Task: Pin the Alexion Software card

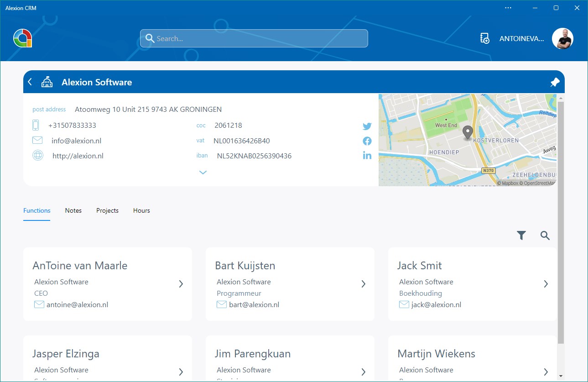Action: (555, 82)
